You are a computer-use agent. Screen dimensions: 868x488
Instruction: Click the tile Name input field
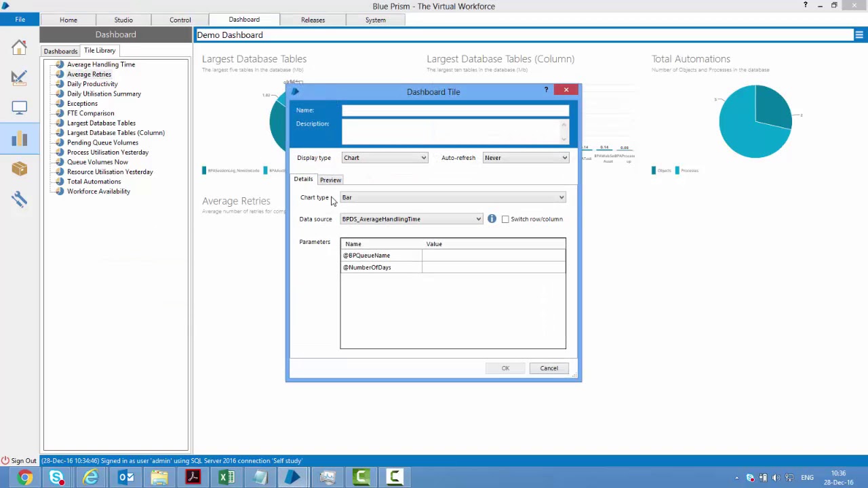coord(456,110)
